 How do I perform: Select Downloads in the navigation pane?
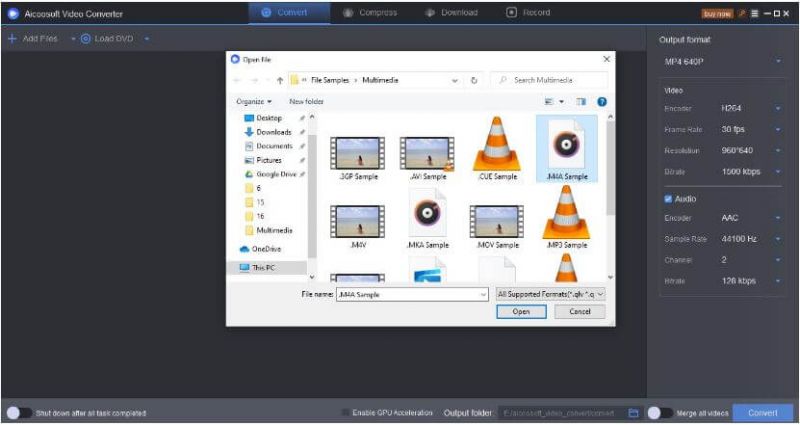tap(274, 132)
